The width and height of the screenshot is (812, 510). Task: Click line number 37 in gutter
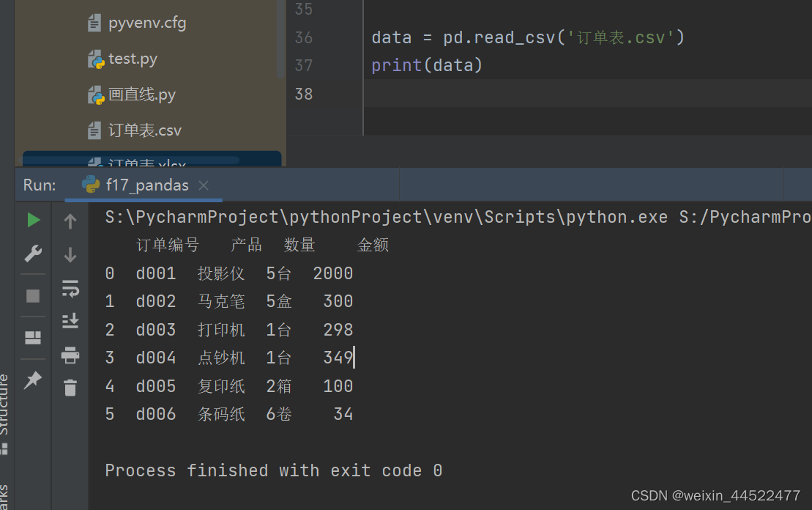pyautogui.click(x=303, y=65)
